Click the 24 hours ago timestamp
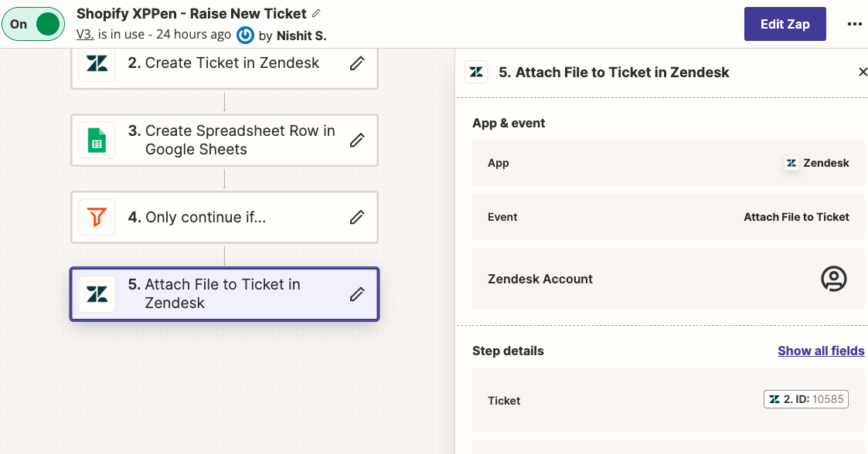This screenshot has width=868, height=454. (x=193, y=34)
